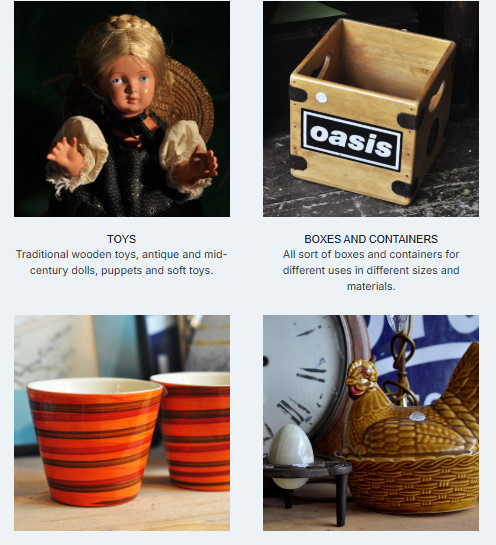Select the orange striped cups photo
This screenshot has height=545, width=496.
122,423
